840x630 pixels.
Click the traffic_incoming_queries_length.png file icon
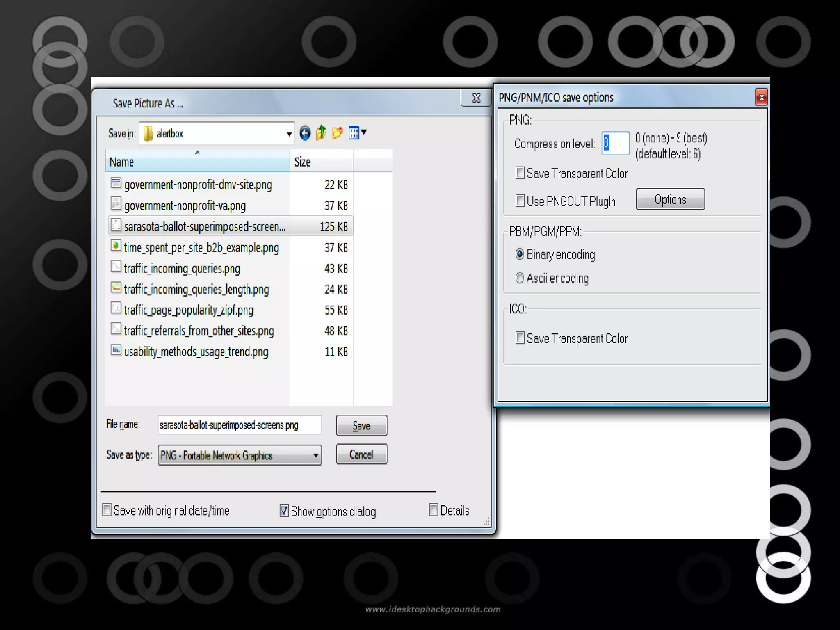click(x=116, y=288)
